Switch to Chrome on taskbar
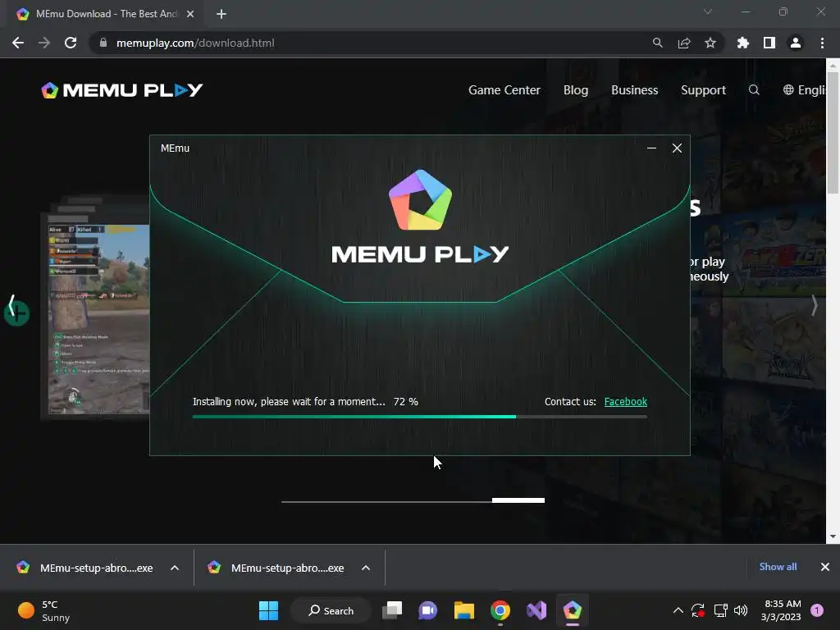Viewport: 840px width, 630px height. 500,610
